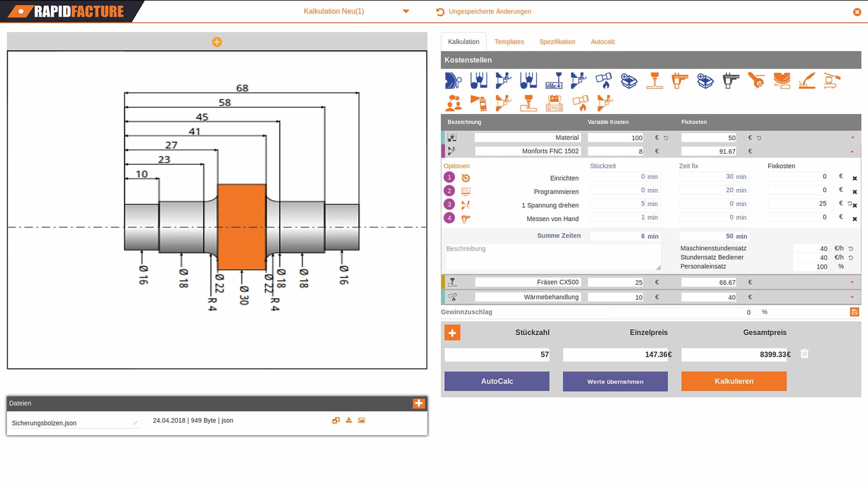The height and width of the screenshot is (488, 868).
Task: Expand the Fräsen CX500 row
Action: coord(852,283)
